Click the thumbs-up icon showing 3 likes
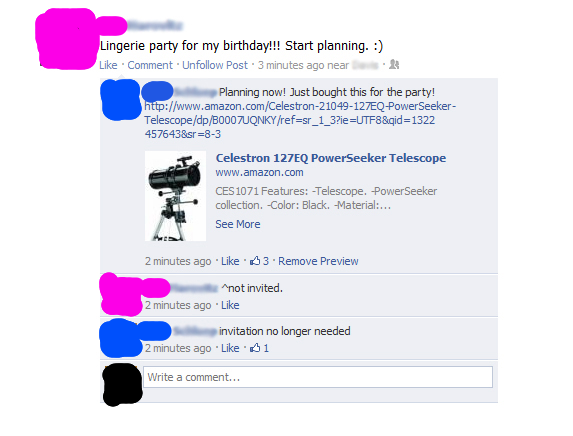Image resolution: width=573 pixels, height=436 pixels. [x=255, y=261]
